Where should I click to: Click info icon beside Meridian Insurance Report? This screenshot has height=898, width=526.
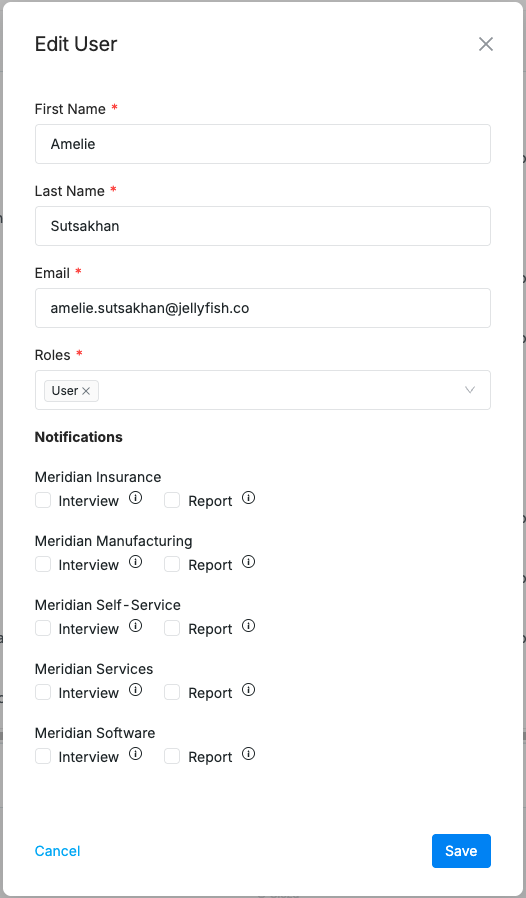pyautogui.click(x=248, y=498)
